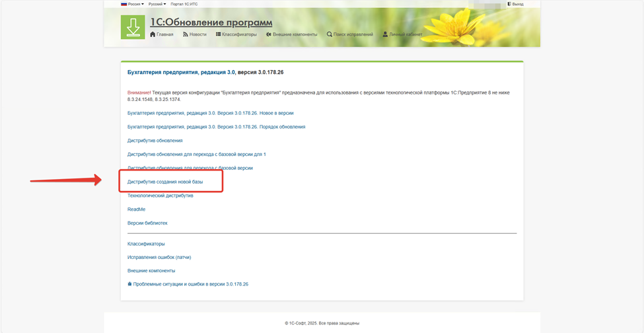This screenshot has height=333, width=644.
Task: Click the green download logo icon
Action: pos(133,27)
